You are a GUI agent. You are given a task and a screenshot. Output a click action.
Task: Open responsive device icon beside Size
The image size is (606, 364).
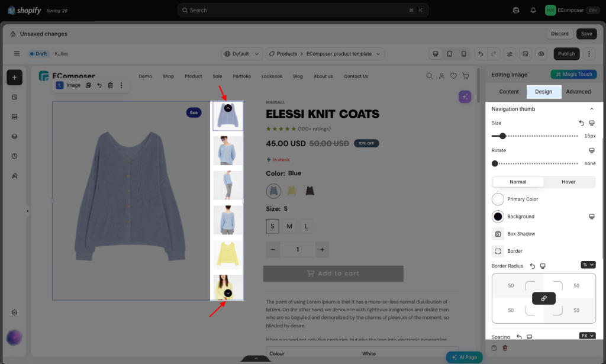pyautogui.click(x=592, y=123)
